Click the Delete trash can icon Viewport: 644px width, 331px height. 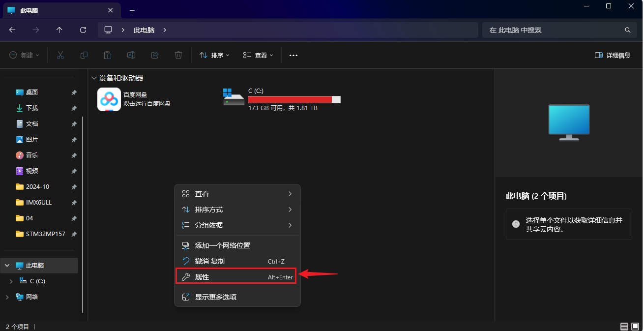click(x=178, y=55)
